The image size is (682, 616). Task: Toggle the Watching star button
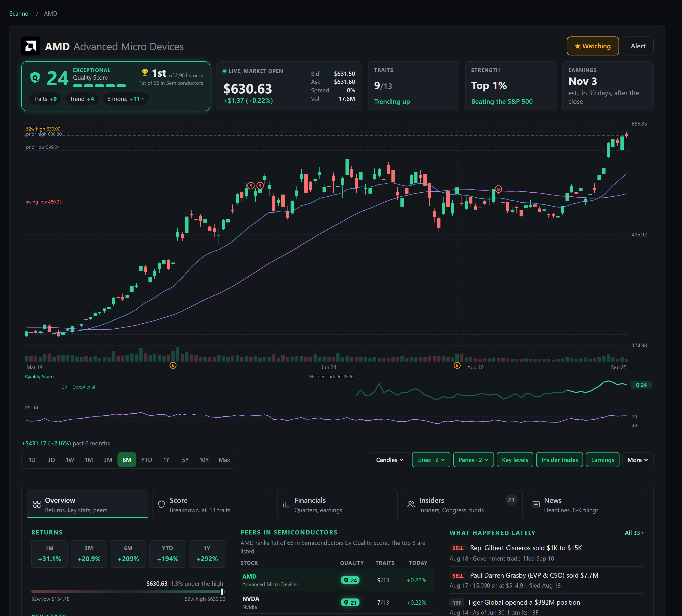[x=593, y=46]
